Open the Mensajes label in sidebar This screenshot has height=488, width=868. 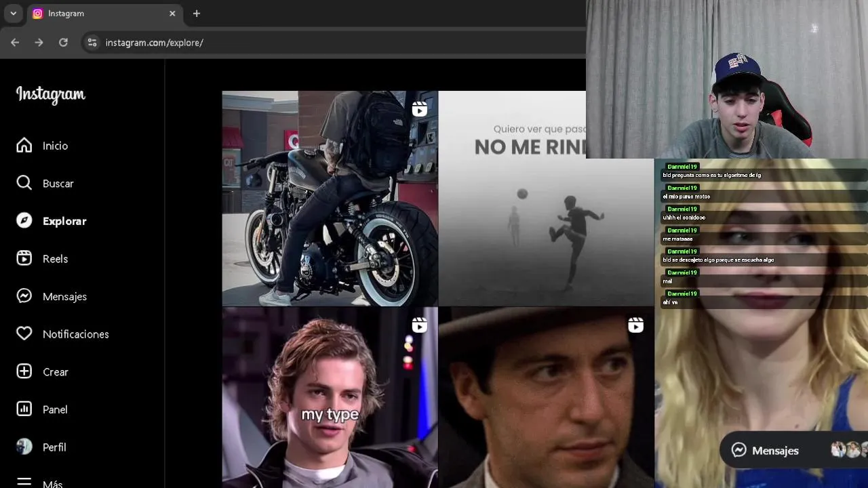click(x=64, y=296)
